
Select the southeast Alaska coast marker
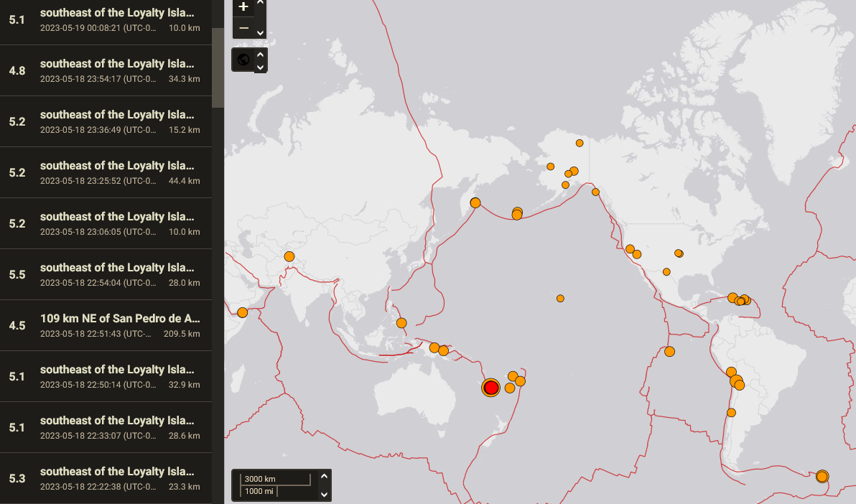[x=595, y=192]
